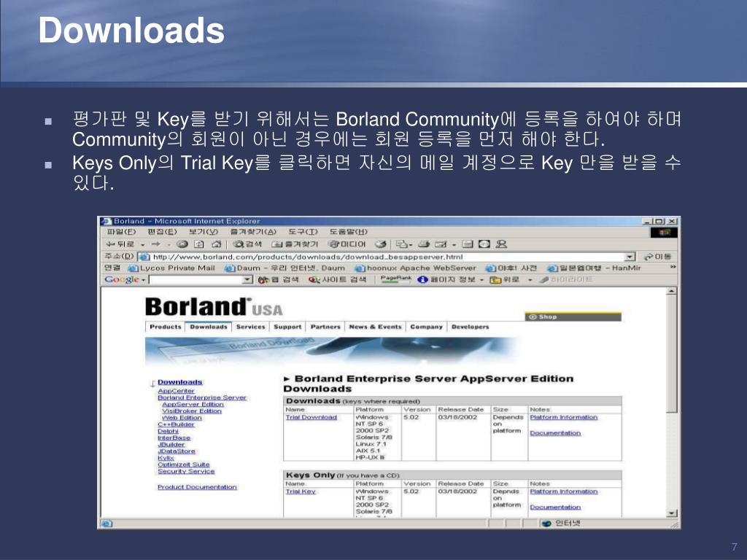The width and height of the screenshot is (747, 560).
Task: Click the Print icon in the toolbar
Action: 424,244
